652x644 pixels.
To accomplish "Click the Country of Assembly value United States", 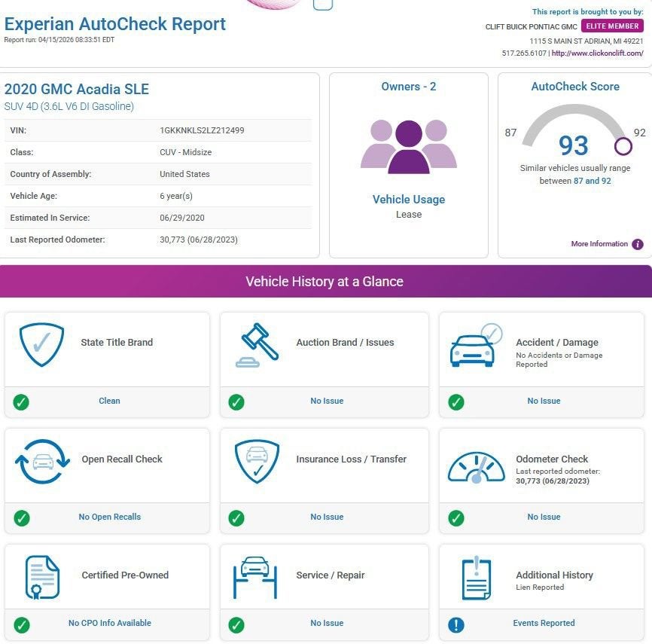I will (x=184, y=174).
